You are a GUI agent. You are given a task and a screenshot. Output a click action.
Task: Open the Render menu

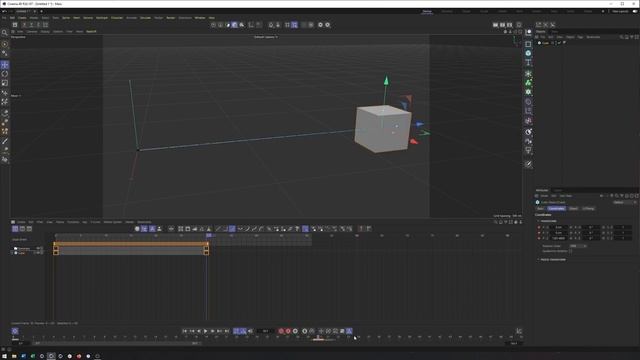click(171, 18)
